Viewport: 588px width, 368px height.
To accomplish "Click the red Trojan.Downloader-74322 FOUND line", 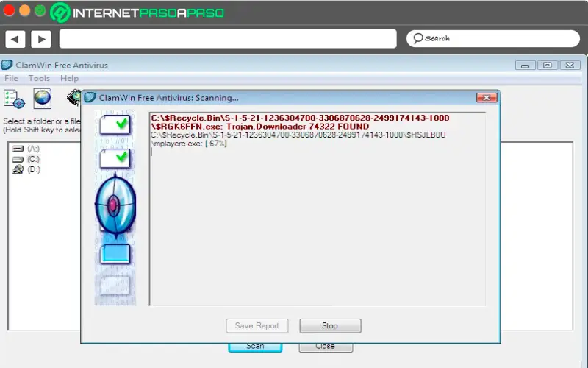I will [x=300, y=122].
